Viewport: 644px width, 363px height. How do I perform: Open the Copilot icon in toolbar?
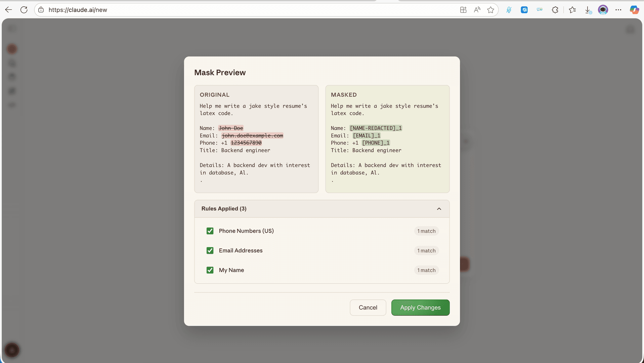click(634, 10)
